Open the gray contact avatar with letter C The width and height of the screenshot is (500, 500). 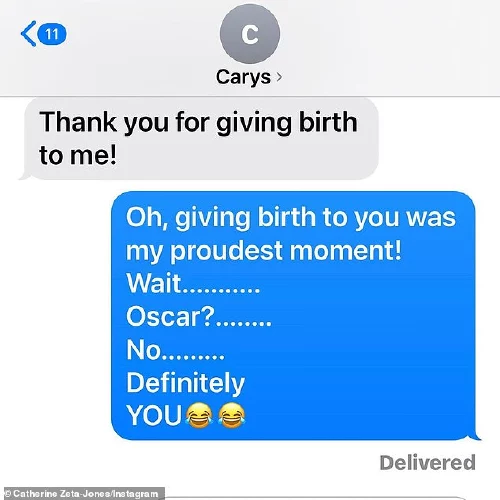pyautogui.click(x=250, y=34)
